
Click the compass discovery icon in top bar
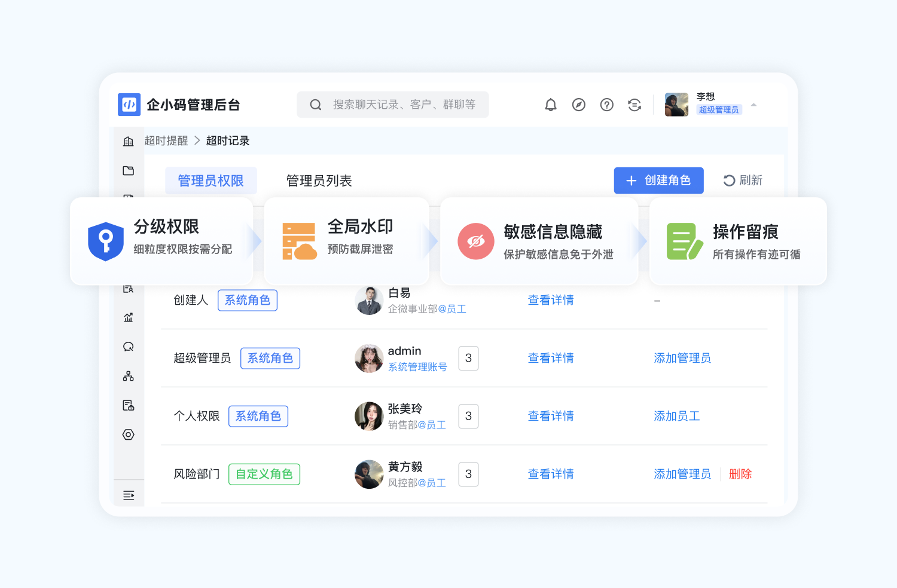click(578, 105)
